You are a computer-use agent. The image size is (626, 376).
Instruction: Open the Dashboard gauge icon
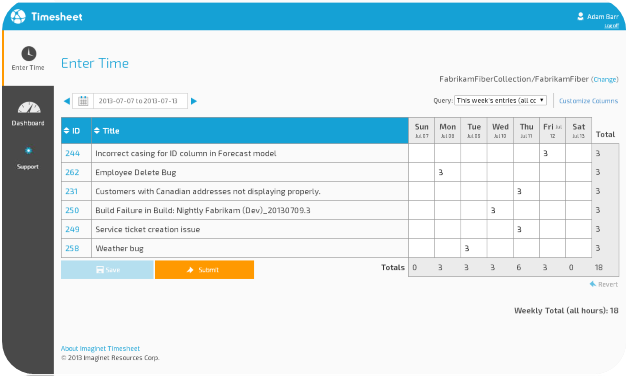tap(29, 108)
